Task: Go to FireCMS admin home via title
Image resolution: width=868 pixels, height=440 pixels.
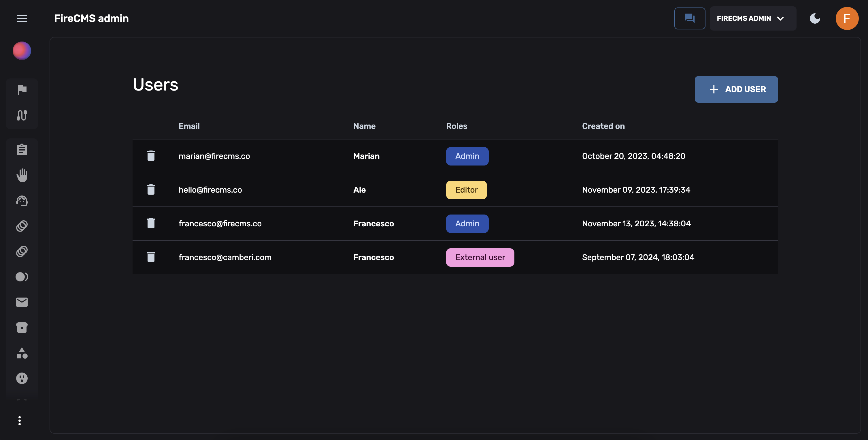Action: click(91, 18)
